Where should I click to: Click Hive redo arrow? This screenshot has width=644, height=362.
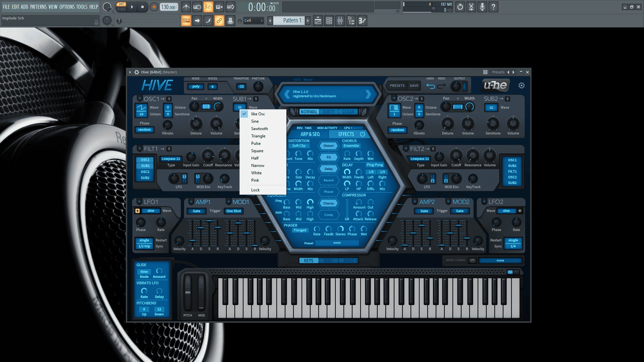pyautogui.click(x=441, y=86)
